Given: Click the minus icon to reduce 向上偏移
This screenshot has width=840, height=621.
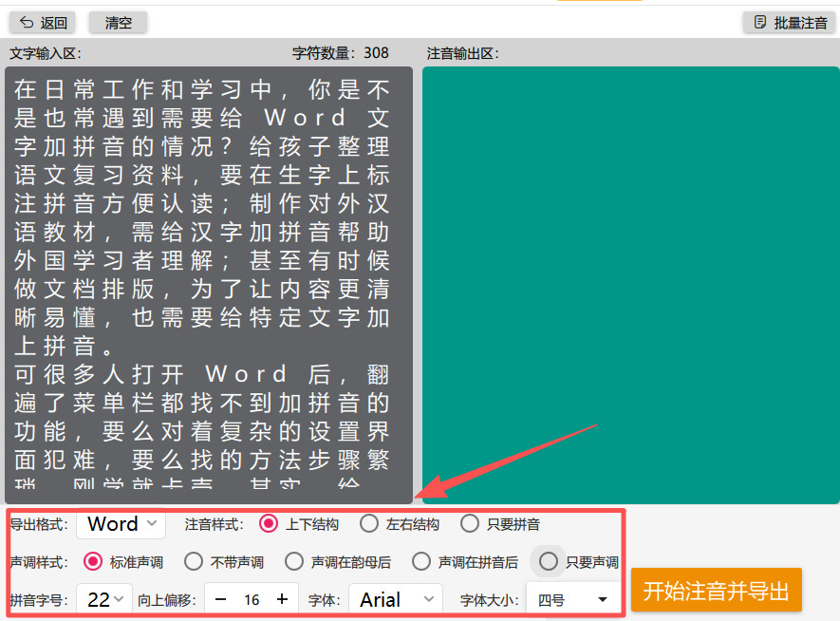Looking at the screenshot, I should [221, 599].
